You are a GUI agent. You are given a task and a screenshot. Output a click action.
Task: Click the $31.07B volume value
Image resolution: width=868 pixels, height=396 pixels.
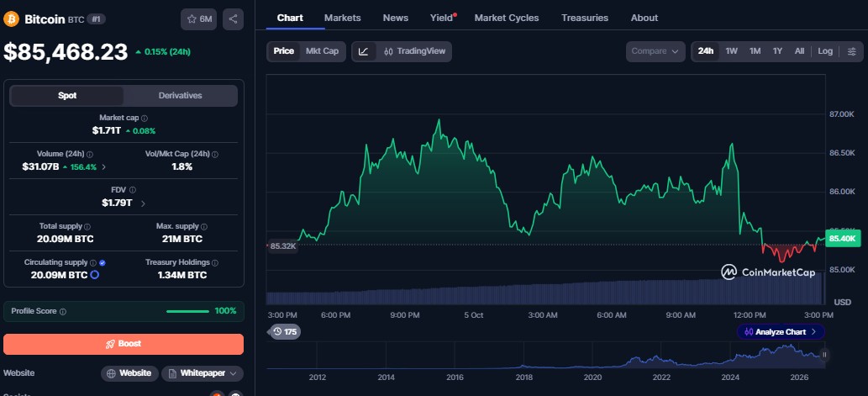tap(40, 166)
